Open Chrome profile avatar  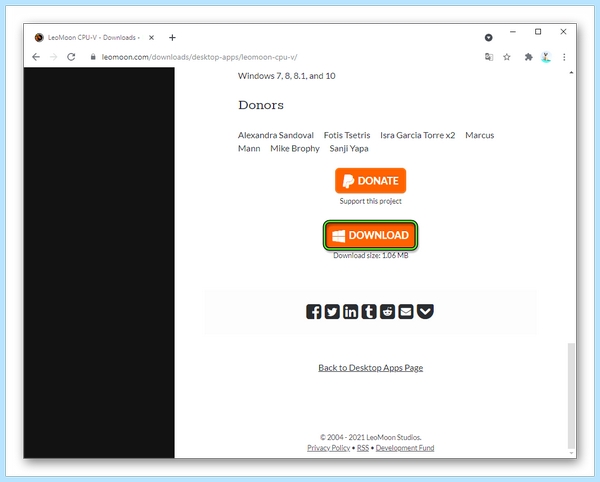click(546, 57)
